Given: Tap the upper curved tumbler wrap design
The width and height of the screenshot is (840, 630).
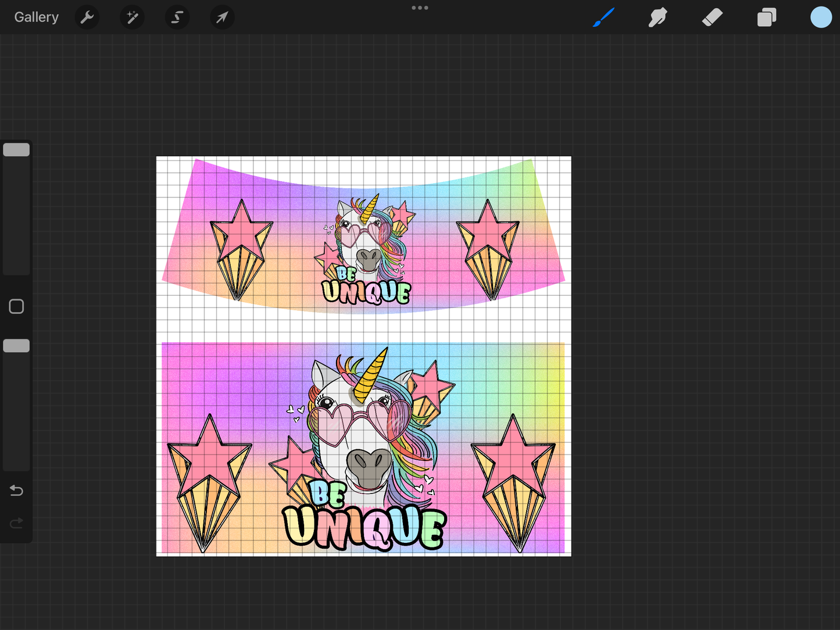Looking at the screenshot, I should tap(363, 238).
